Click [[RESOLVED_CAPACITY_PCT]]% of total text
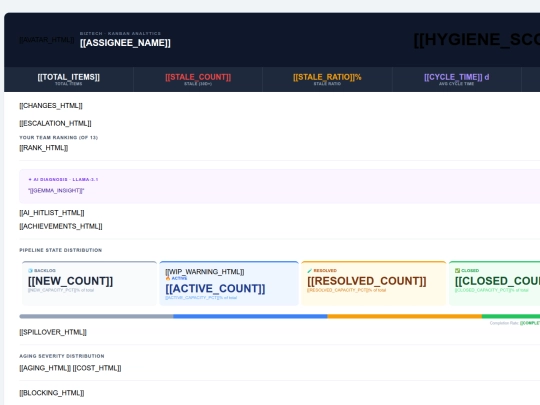Viewport: 540px width, 405px height. click(x=346, y=290)
